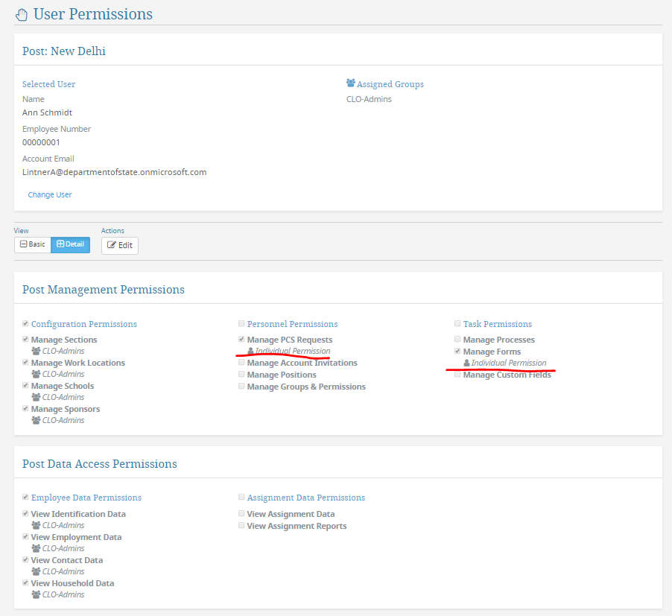Click group icon under View Identification Data
672x616 pixels.
pyautogui.click(x=36, y=525)
